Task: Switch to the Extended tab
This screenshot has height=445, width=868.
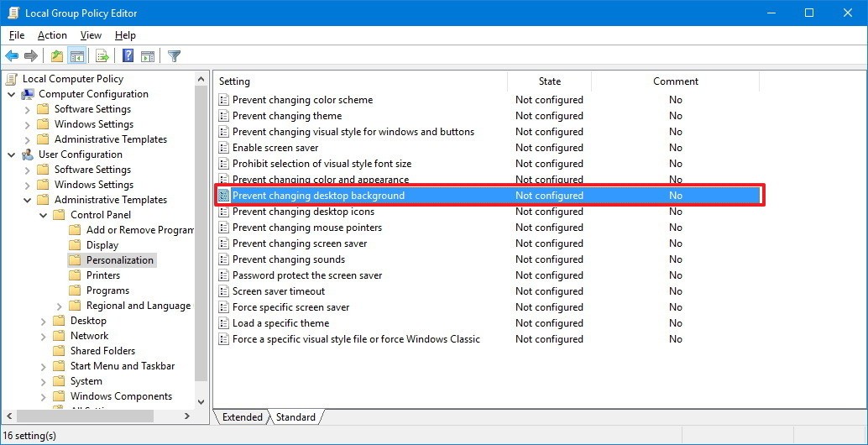Action: [x=243, y=417]
